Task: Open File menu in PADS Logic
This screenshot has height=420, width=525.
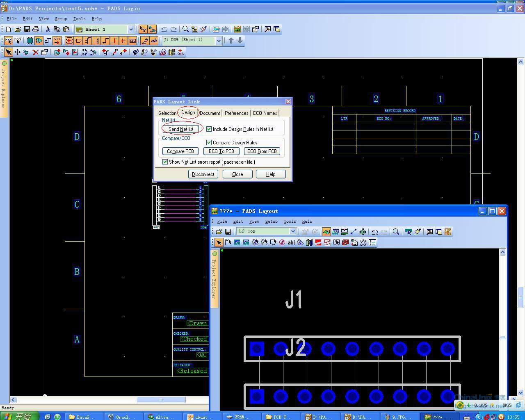Action: click(11, 18)
